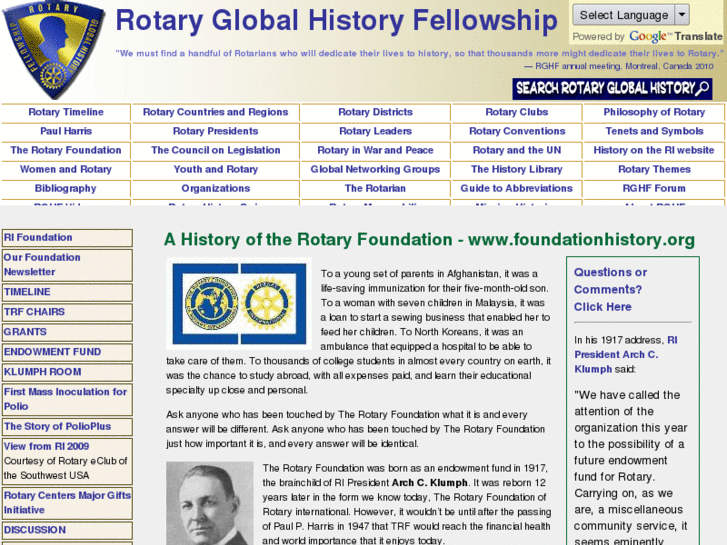727x545 pixels.
Task: Open the RGHF Forum
Action: tap(654, 188)
